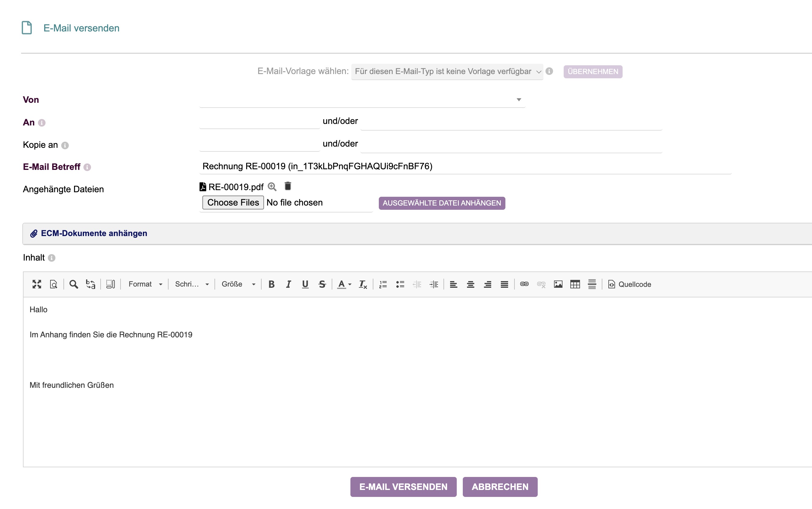Add a hyperlink with the link icon
Image resolution: width=812 pixels, height=509 pixels.
click(x=524, y=284)
